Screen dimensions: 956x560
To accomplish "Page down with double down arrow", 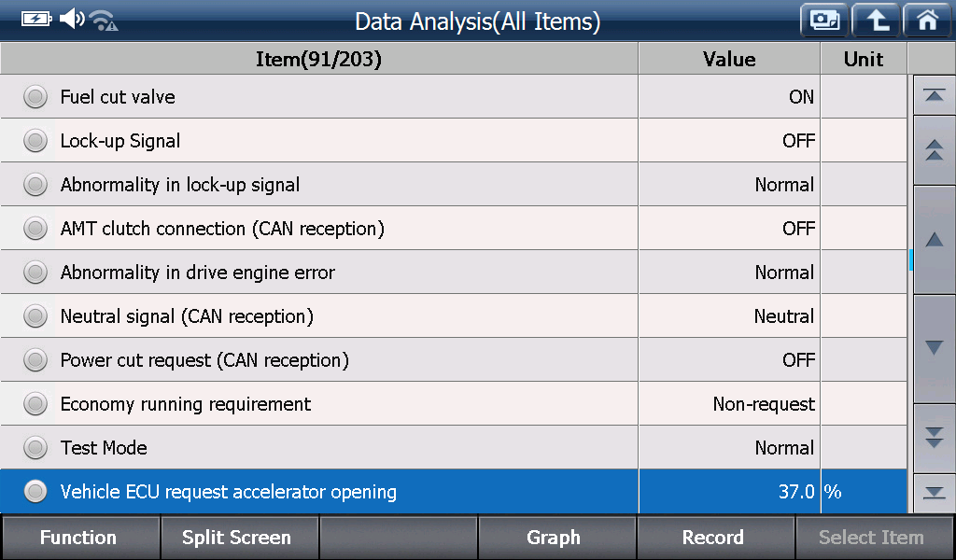I will pos(934,438).
